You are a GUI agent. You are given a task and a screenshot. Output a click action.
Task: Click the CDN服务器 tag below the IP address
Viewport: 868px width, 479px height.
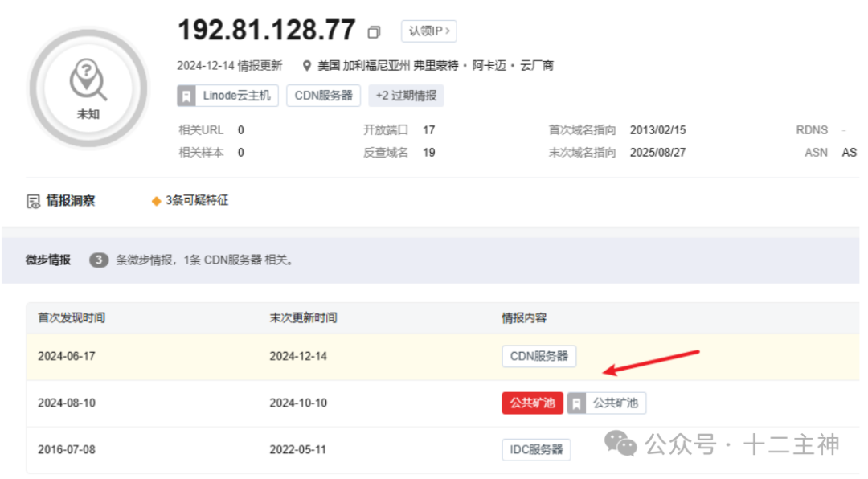coord(323,96)
